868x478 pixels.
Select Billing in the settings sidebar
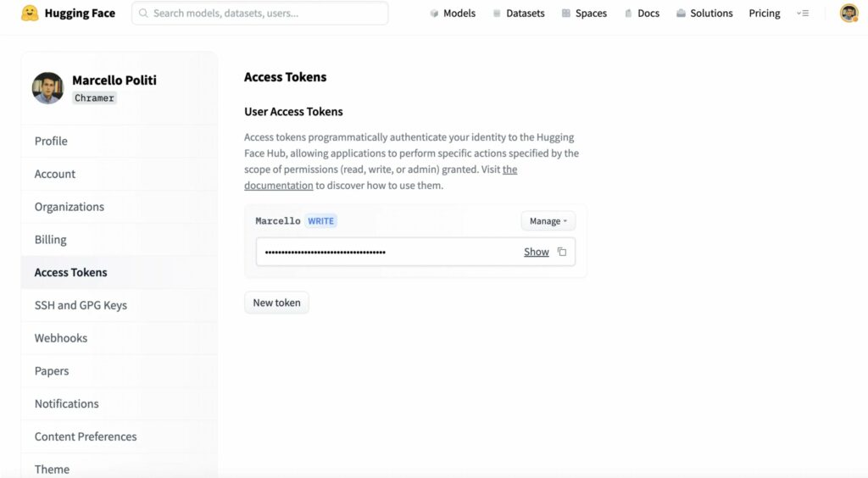(51, 240)
